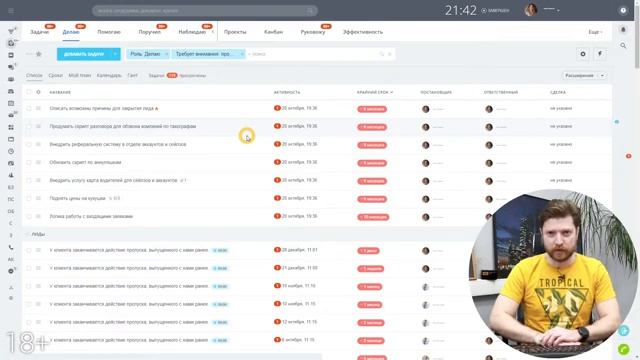
Task: Open row menu for 'Обновить скрипт' task
Action: pos(38,162)
